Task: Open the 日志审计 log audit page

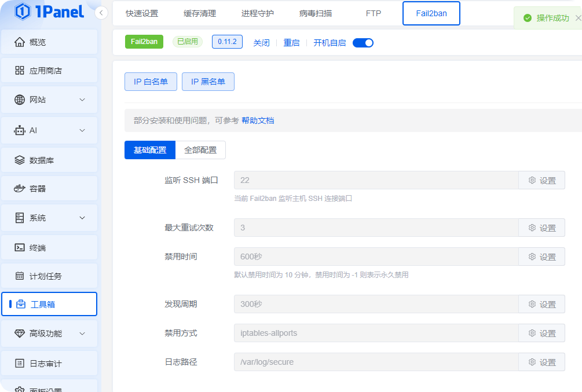Action: 49,364
